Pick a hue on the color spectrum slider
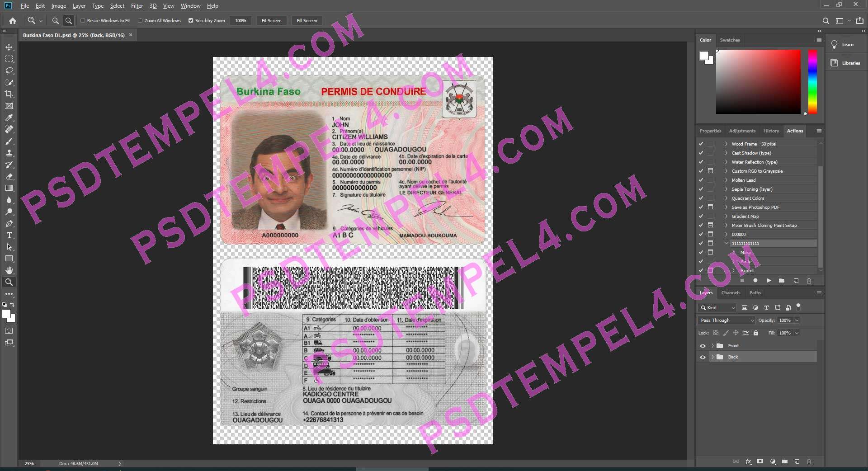The image size is (868, 471). (x=812, y=81)
